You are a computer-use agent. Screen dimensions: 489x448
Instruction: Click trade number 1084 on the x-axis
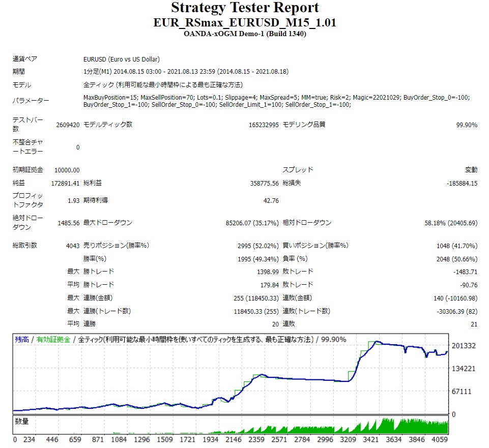tap(119, 439)
